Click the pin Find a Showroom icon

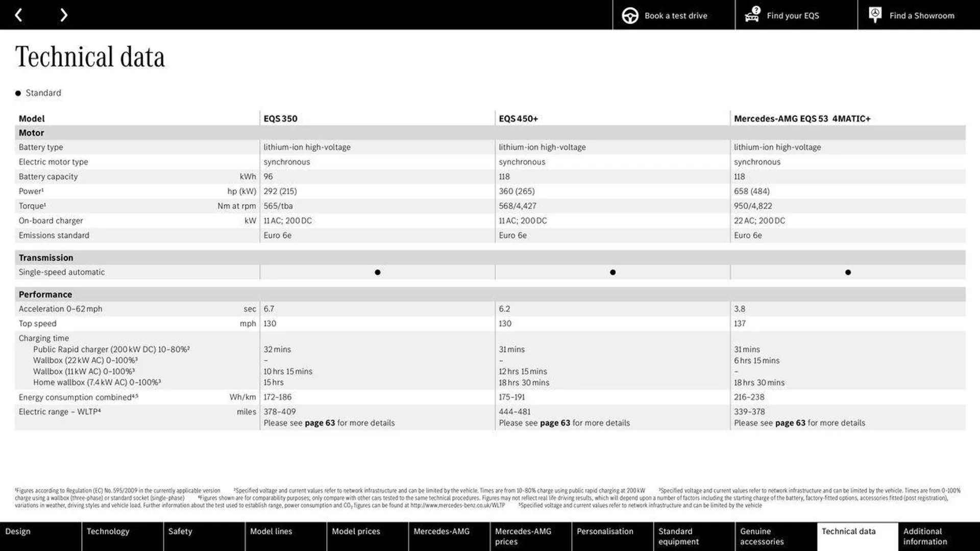(x=875, y=15)
